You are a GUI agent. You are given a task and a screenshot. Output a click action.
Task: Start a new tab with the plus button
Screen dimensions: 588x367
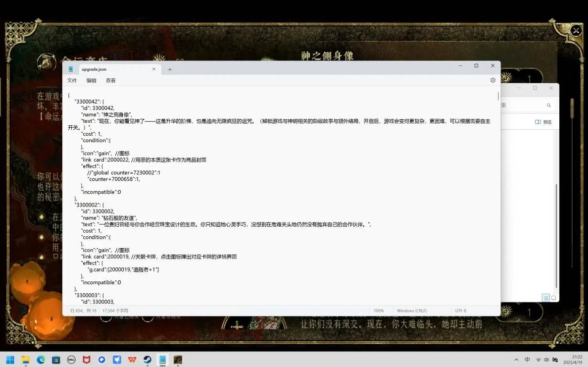tap(170, 69)
